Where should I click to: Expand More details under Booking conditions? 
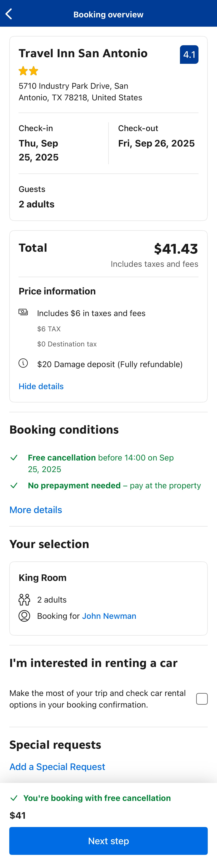point(36,509)
